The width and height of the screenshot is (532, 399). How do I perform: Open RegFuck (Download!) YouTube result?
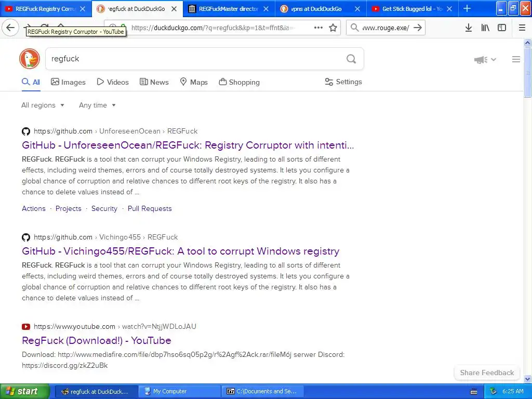point(96,341)
